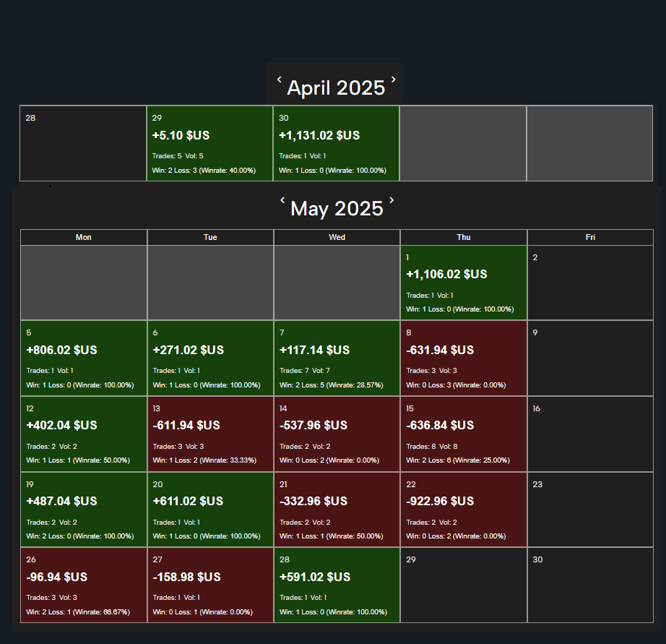666x644 pixels.
Task: Select May 28 cell with +591.02 $US
Action: tap(337, 585)
